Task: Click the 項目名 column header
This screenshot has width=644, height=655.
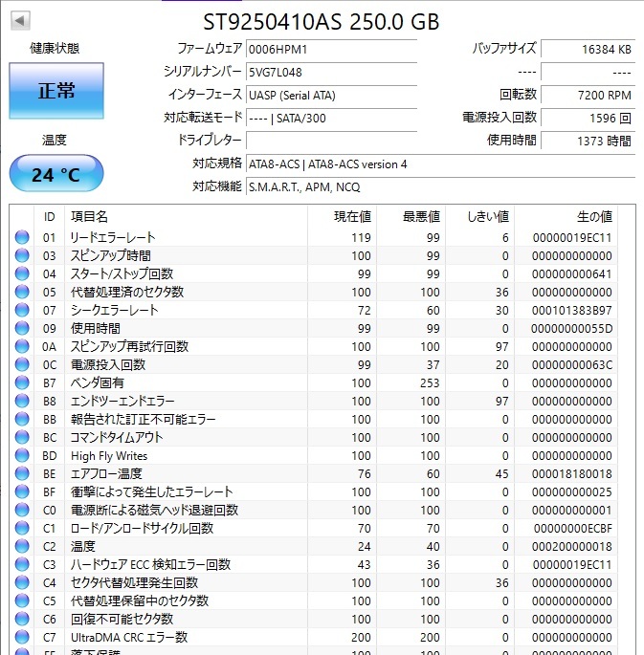Action: click(x=187, y=216)
